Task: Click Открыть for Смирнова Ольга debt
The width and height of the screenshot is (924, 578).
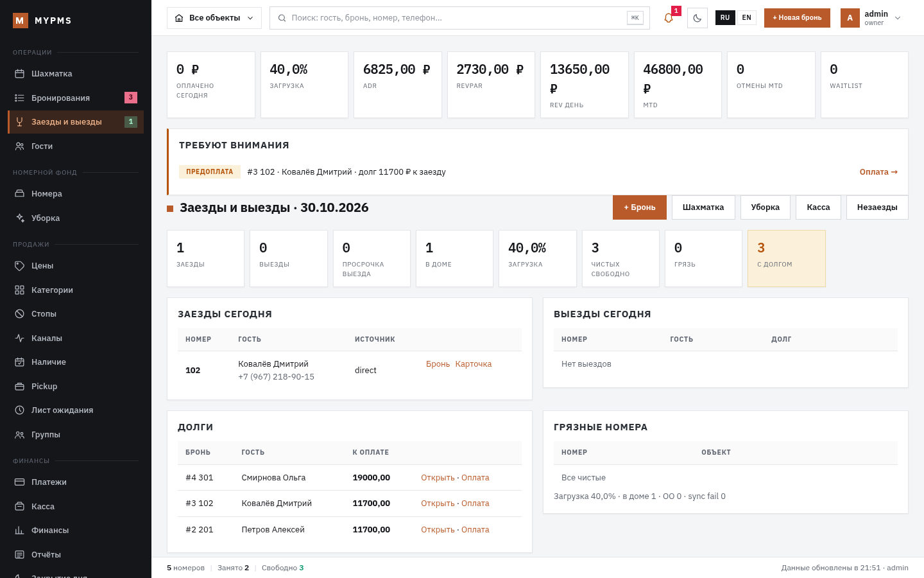Action: pos(438,478)
